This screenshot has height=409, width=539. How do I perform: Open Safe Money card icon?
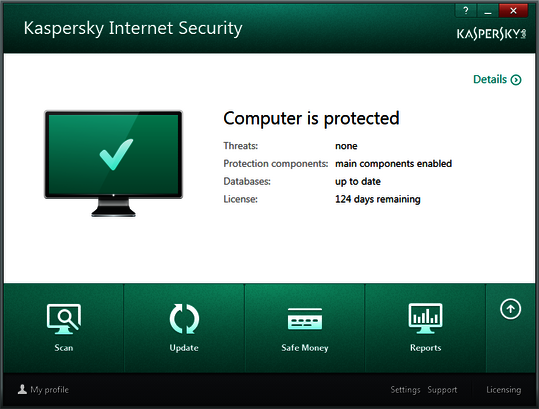click(305, 319)
